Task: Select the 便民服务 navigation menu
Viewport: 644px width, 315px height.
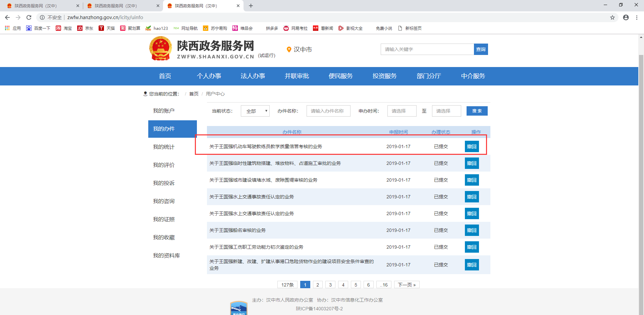Action: click(341, 76)
